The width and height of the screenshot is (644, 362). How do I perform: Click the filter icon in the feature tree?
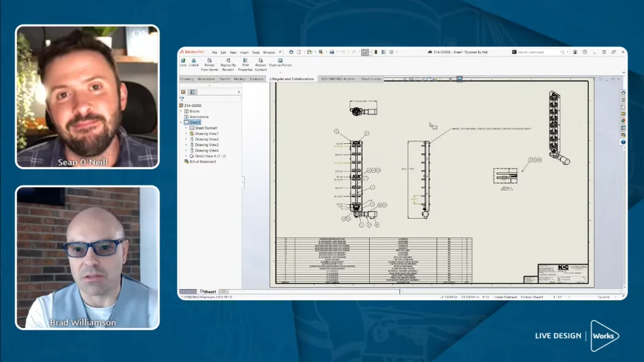tap(182, 99)
